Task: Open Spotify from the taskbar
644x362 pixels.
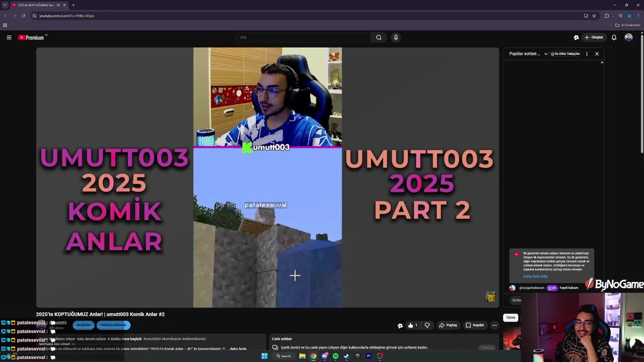Action: point(336,356)
